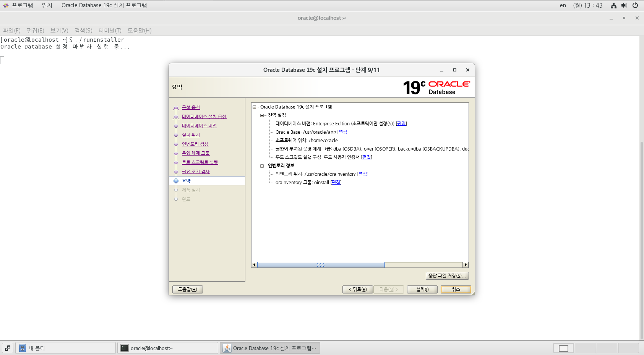
Task: Click the 취소 cancel button
Action: [x=456, y=289]
